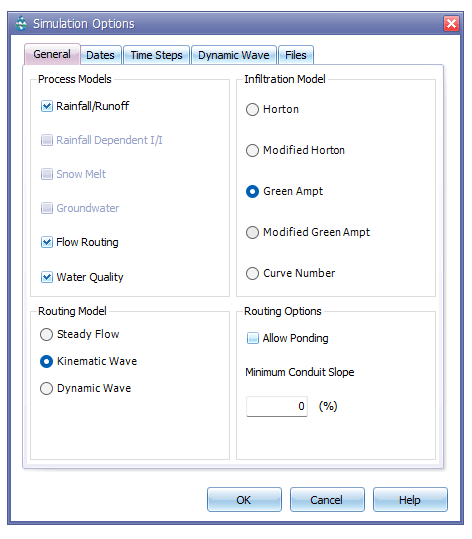Select the Horton infiltration model

click(252, 110)
